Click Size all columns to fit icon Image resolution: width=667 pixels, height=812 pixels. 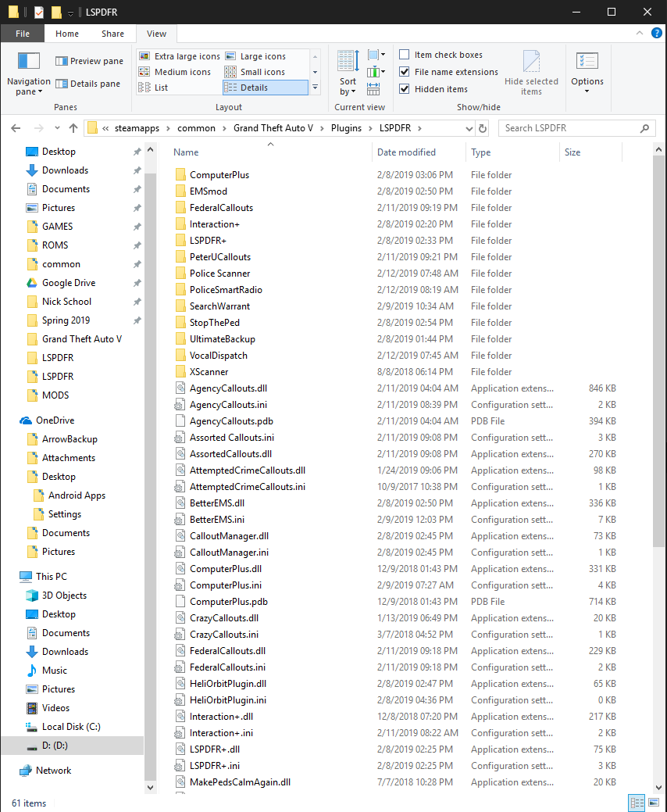coord(373,89)
